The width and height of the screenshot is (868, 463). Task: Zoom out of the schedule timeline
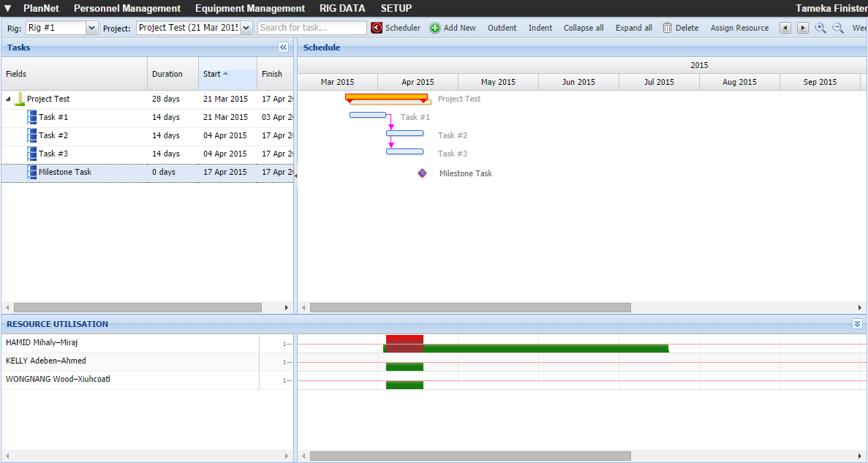click(838, 28)
